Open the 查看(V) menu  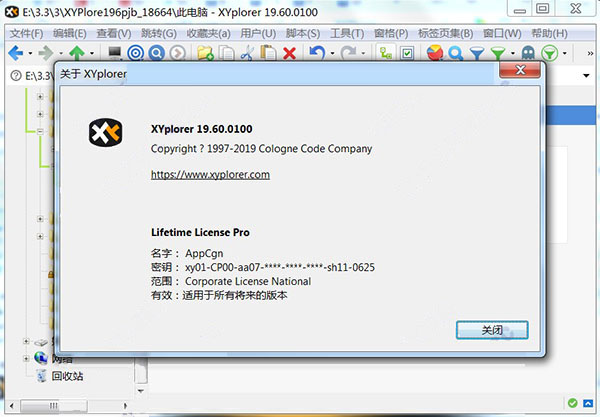point(114,33)
